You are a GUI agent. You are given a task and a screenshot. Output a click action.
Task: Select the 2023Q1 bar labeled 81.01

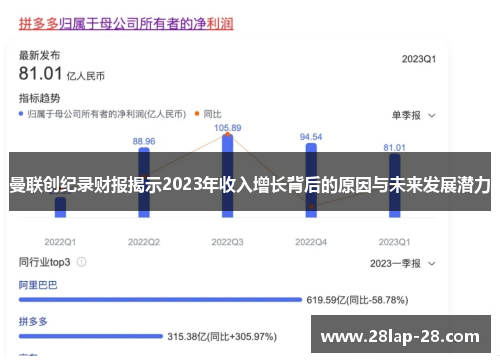[x=395, y=186]
